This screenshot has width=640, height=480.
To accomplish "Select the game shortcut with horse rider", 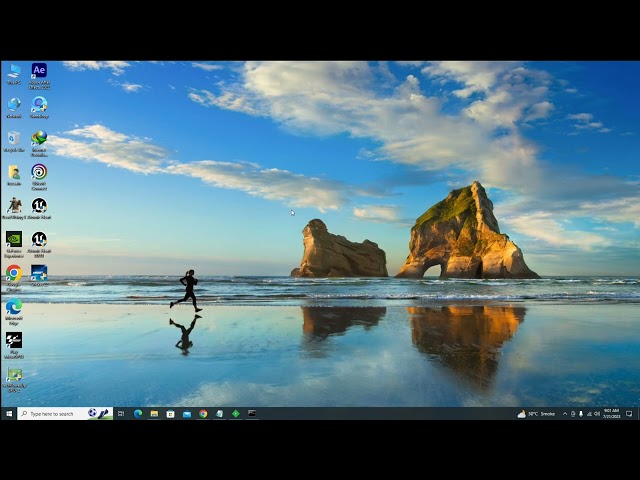I will tap(14, 209).
